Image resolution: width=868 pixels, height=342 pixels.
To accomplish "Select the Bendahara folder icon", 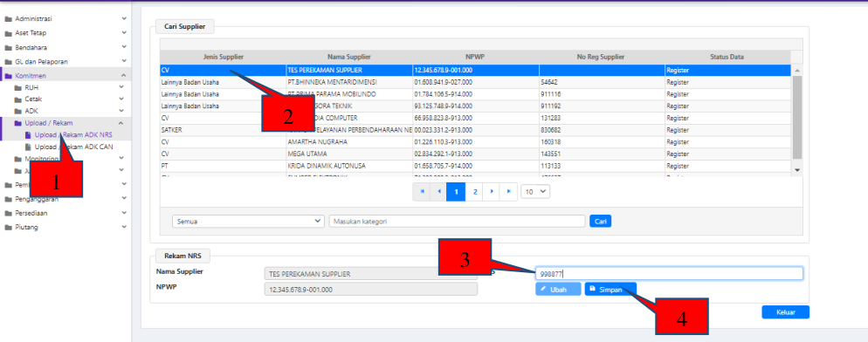I will coord(9,48).
